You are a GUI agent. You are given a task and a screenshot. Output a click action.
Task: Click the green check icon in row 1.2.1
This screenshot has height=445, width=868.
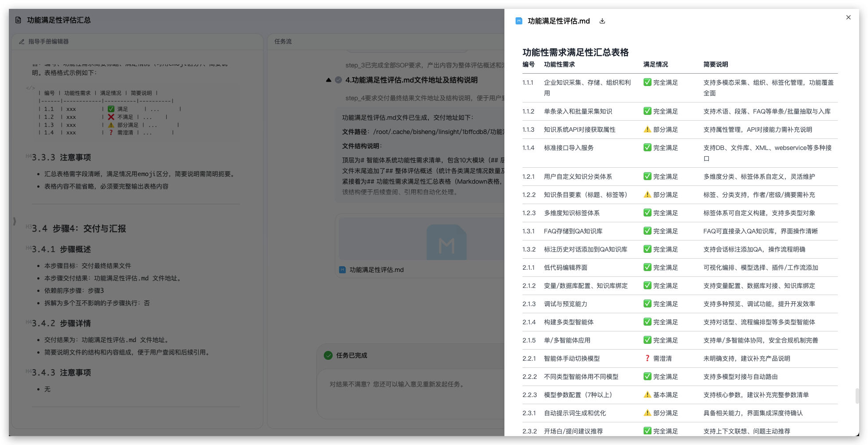648,176
